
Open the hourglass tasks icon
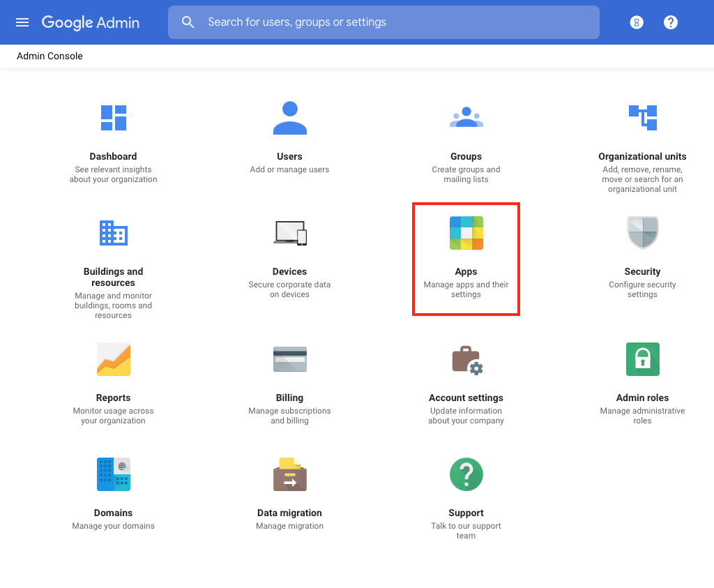pos(637,22)
